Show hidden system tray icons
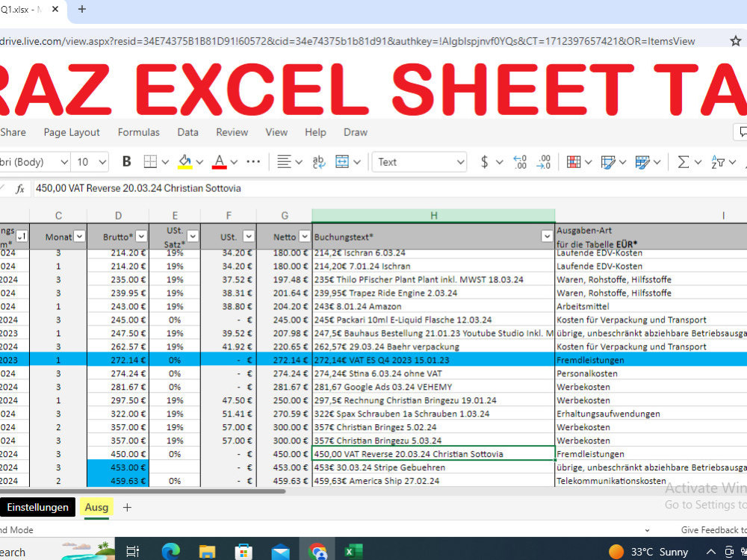The width and height of the screenshot is (747, 560). (x=711, y=552)
